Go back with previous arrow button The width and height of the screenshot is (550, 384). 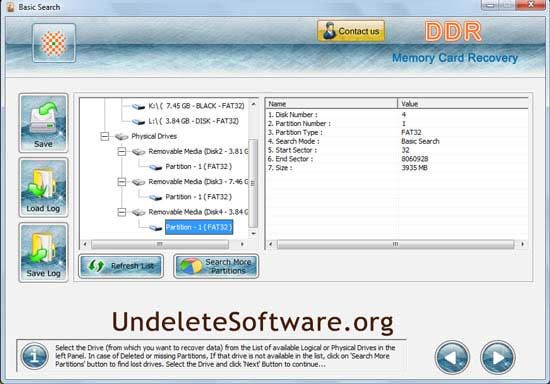[x=452, y=357]
